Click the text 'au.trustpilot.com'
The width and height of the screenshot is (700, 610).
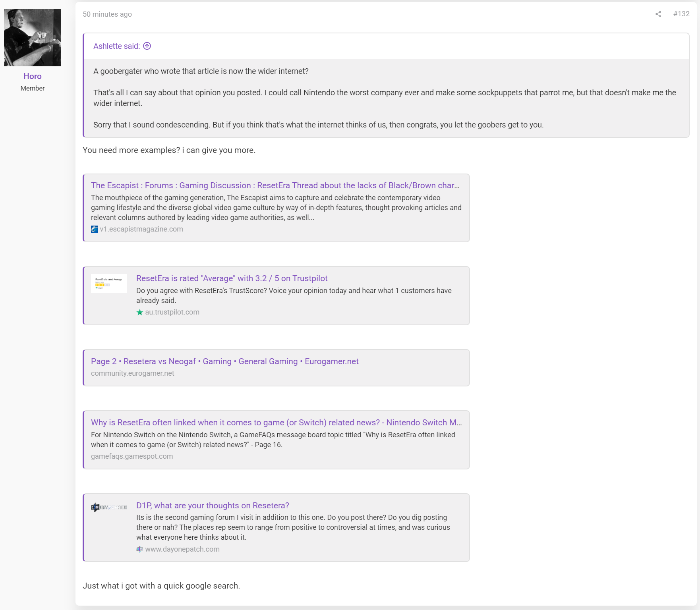172,312
